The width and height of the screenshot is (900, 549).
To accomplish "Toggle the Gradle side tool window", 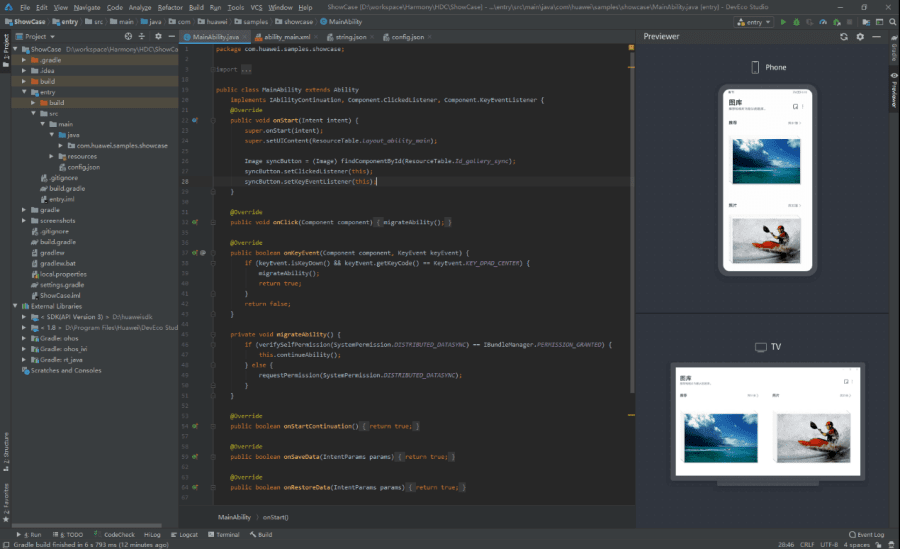I will [x=893, y=52].
